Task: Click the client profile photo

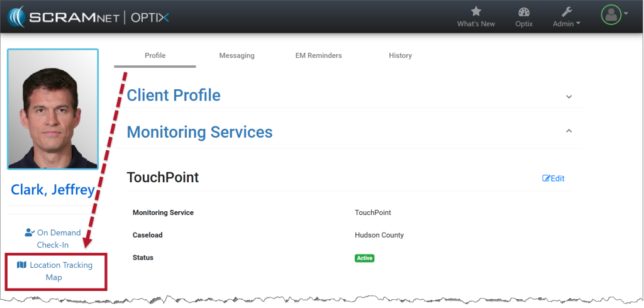Action: tap(53, 109)
